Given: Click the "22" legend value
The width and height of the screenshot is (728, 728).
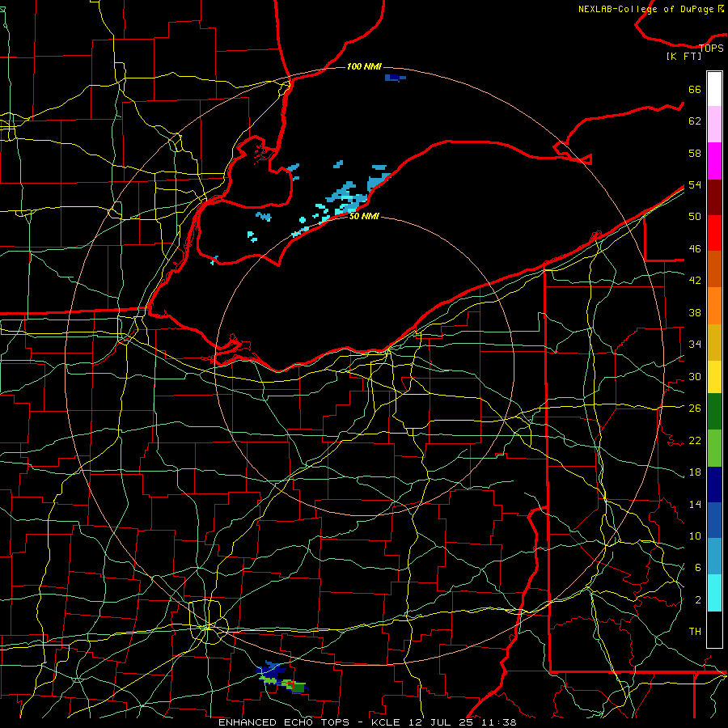Looking at the screenshot, I should click(x=695, y=440).
